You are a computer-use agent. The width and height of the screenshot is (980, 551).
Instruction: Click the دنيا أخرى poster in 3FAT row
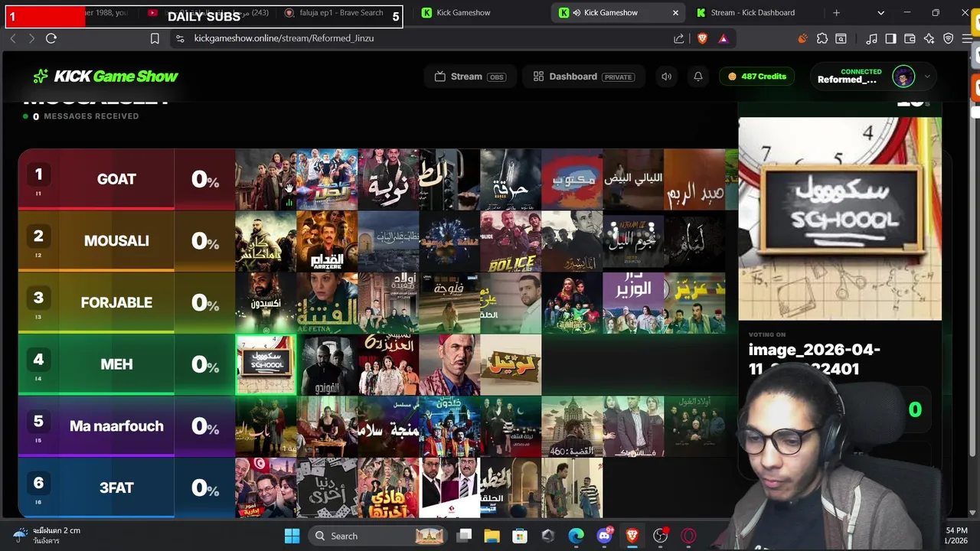point(327,487)
